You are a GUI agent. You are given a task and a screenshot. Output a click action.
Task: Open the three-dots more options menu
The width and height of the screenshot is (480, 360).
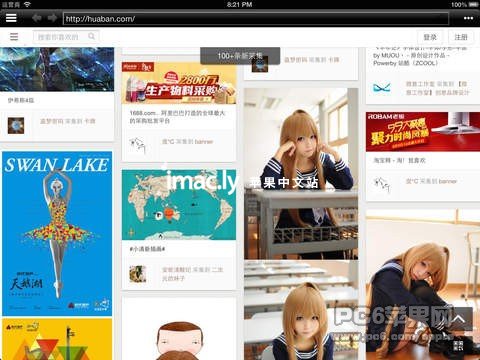[x=468, y=18]
